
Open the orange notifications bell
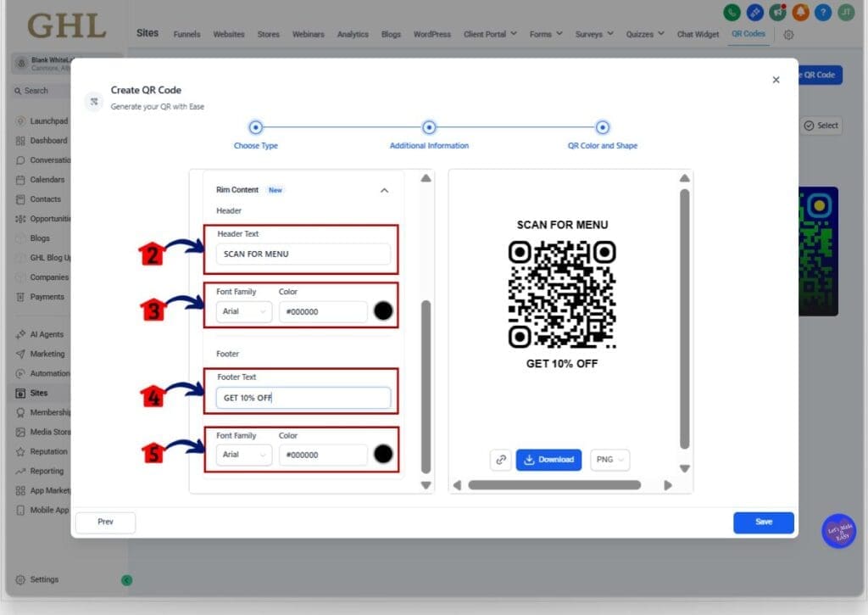click(x=800, y=12)
